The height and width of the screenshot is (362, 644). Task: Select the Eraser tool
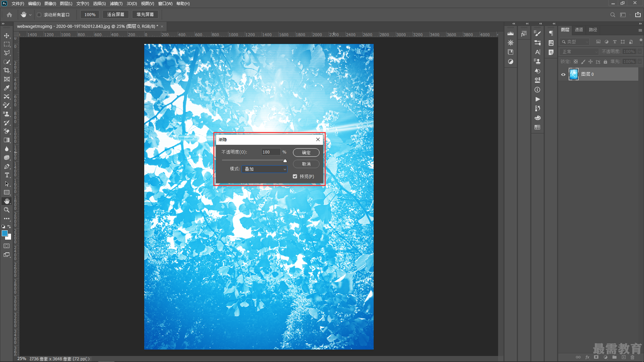[7, 131]
